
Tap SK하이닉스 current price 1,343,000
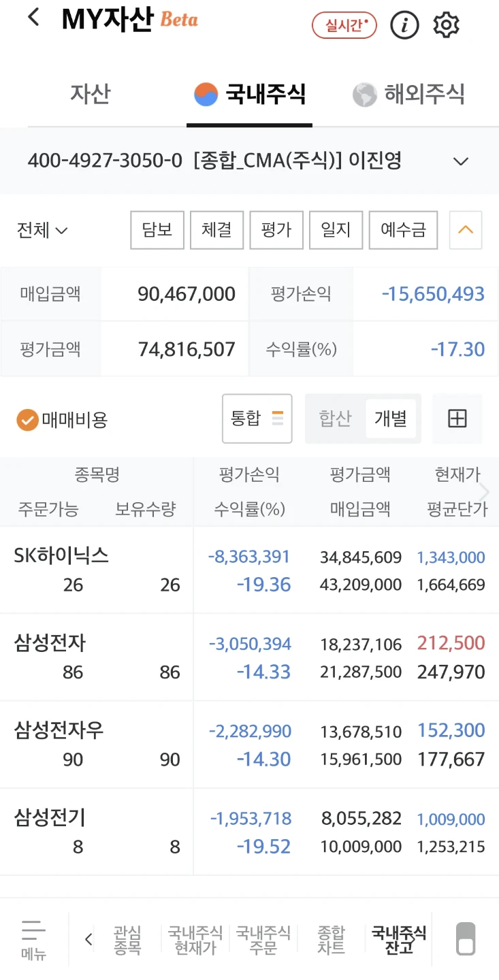pyautogui.click(x=451, y=557)
